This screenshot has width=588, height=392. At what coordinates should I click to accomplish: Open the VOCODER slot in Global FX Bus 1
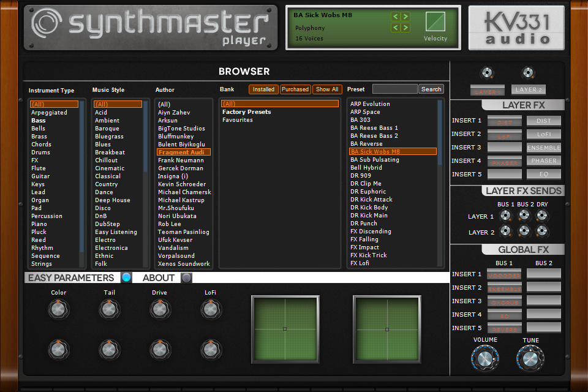coord(504,274)
